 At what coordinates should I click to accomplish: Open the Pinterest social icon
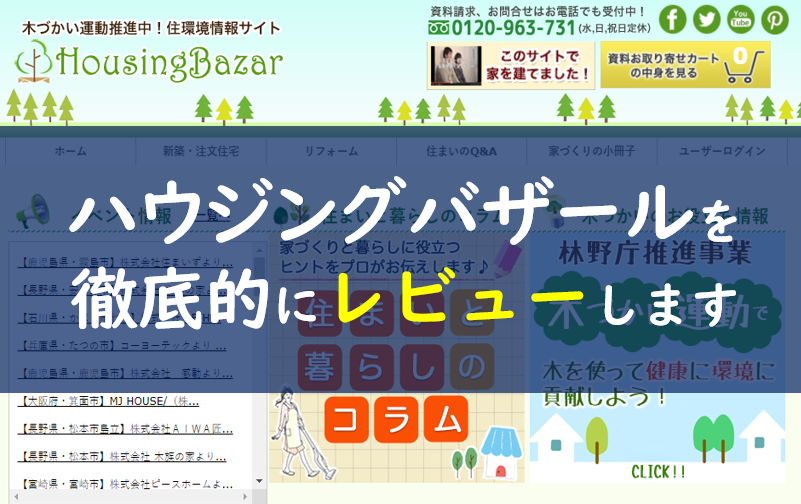pos(775,19)
